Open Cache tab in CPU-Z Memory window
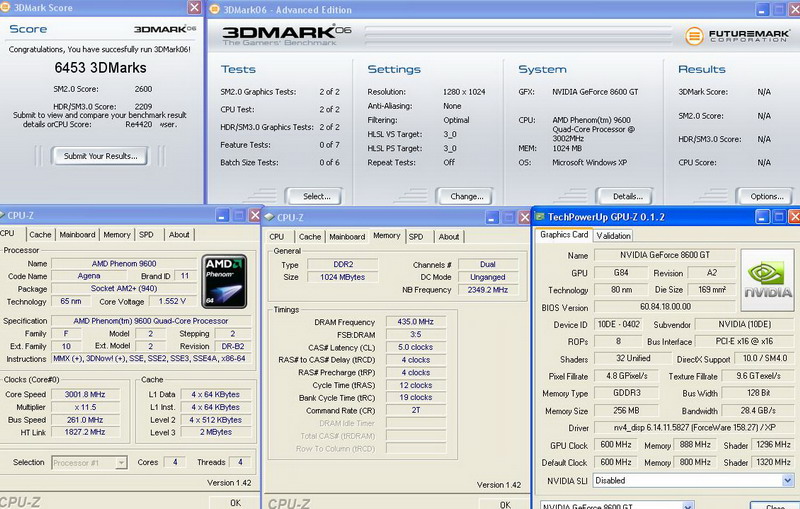This screenshot has height=509, width=800. 310,237
